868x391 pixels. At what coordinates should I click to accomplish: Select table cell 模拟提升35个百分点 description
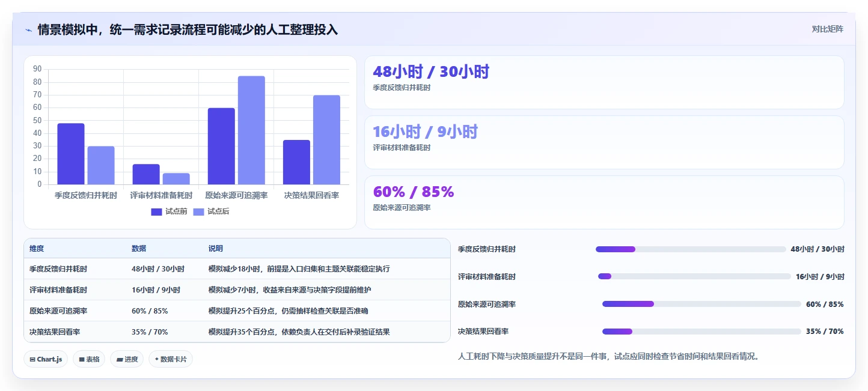[299, 332]
